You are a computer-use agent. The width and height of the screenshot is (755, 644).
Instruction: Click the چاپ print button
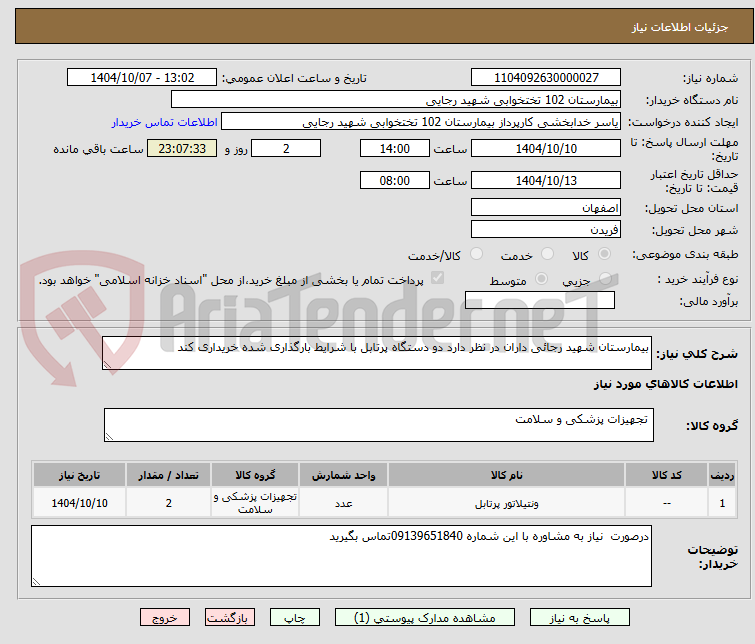[x=295, y=618]
